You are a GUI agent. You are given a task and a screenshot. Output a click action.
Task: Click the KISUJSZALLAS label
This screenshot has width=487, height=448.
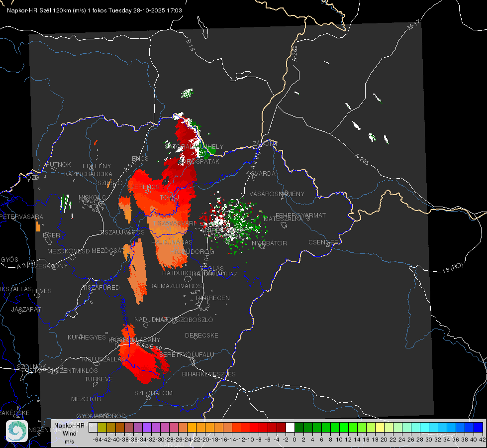coord(104,359)
